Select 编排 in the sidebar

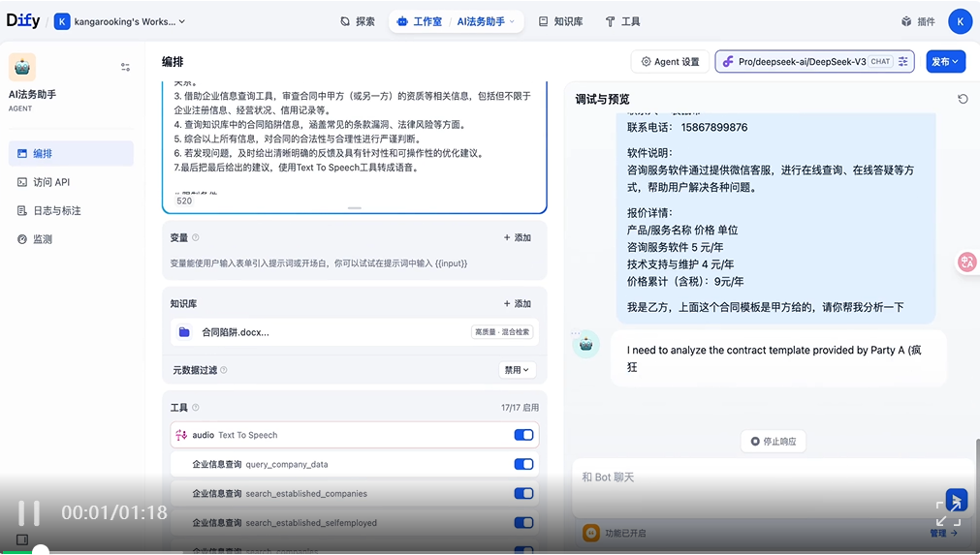tap(71, 154)
